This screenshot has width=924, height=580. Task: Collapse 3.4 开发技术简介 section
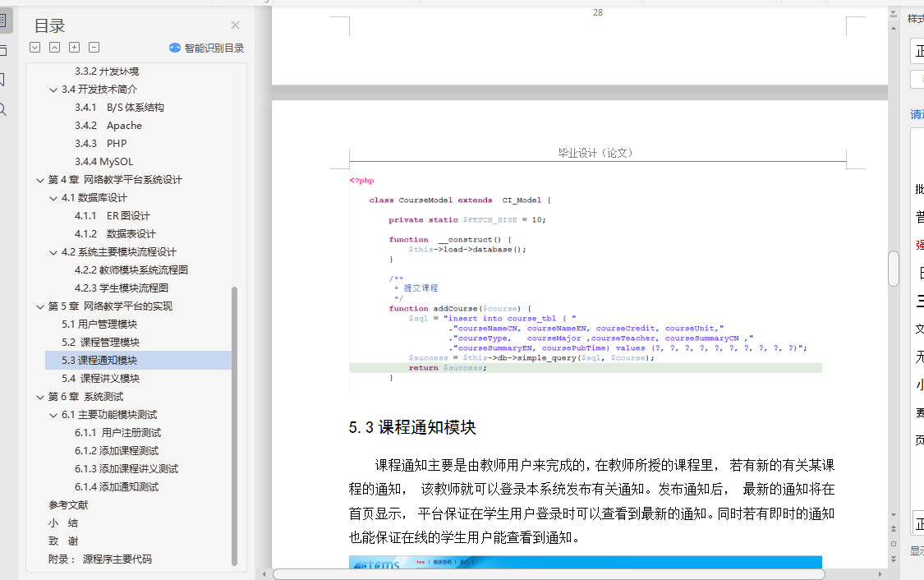coord(53,90)
